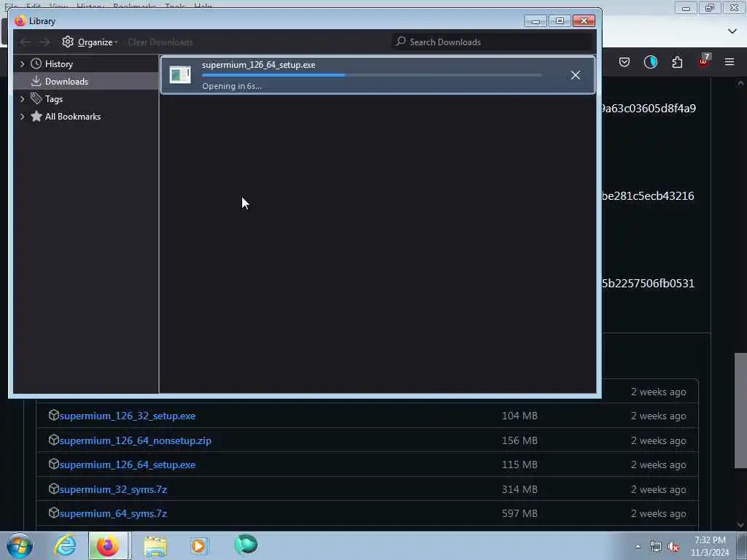
Task: Expand the History tree node
Action: click(22, 64)
